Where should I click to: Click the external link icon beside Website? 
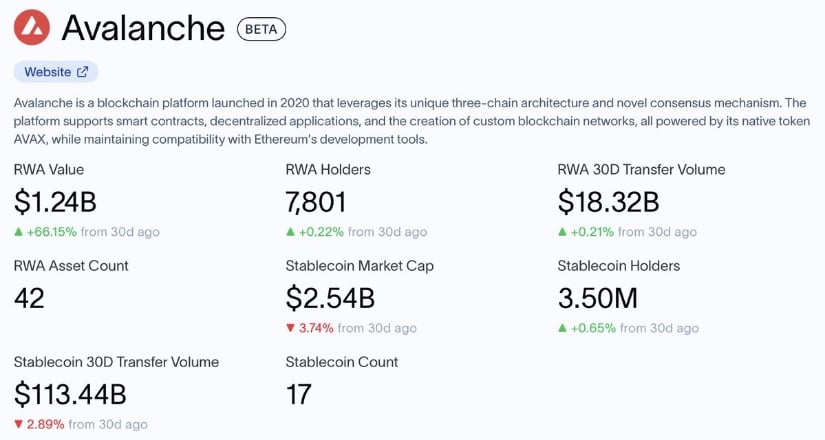pos(83,72)
